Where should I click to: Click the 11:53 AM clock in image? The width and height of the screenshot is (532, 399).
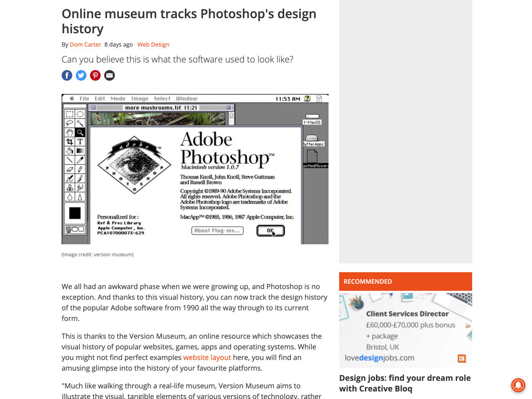(288, 98)
